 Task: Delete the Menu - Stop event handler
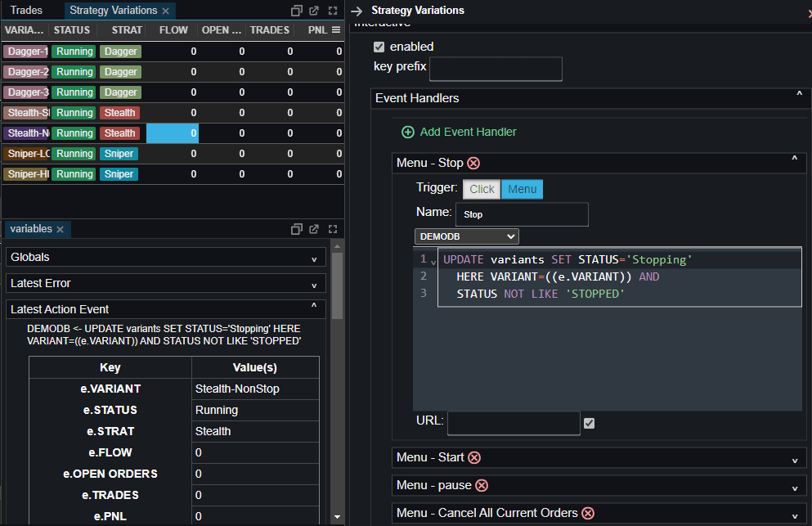(x=473, y=164)
